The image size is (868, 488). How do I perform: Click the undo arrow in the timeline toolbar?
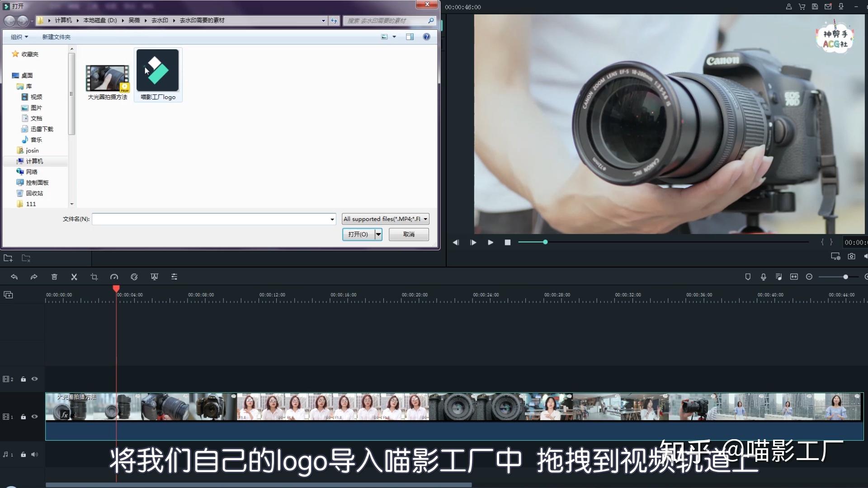coord(14,277)
